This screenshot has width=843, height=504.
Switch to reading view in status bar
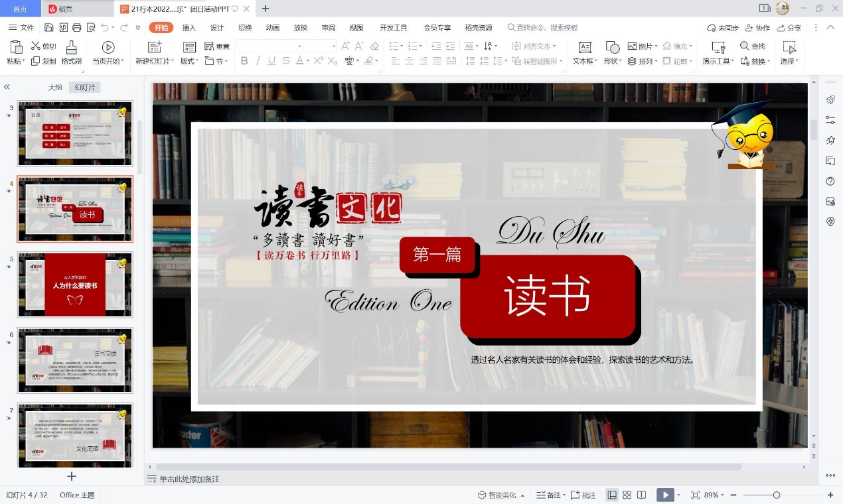click(641, 495)
